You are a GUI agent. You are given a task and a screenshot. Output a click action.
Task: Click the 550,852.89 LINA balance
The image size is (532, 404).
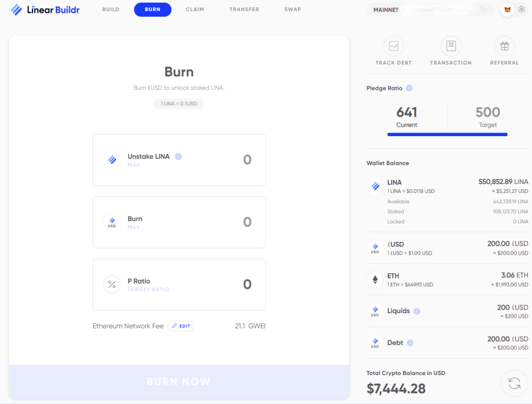pyautogui.click(x=503, y=182)
